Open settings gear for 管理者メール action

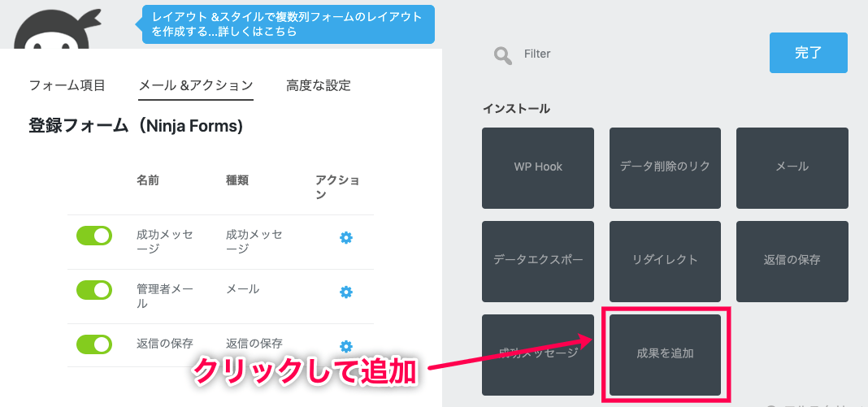pyautogui.click(x=346, y=292)
